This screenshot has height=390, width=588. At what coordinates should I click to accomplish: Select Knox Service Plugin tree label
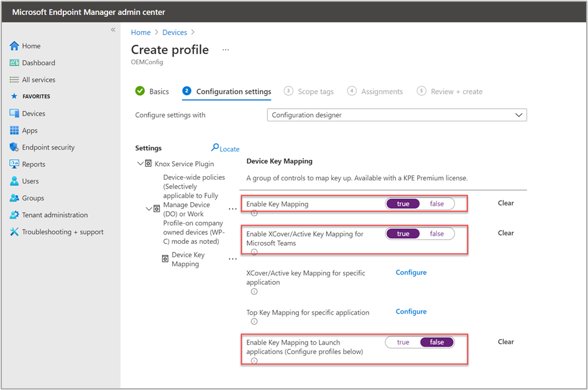click(184, 164)
